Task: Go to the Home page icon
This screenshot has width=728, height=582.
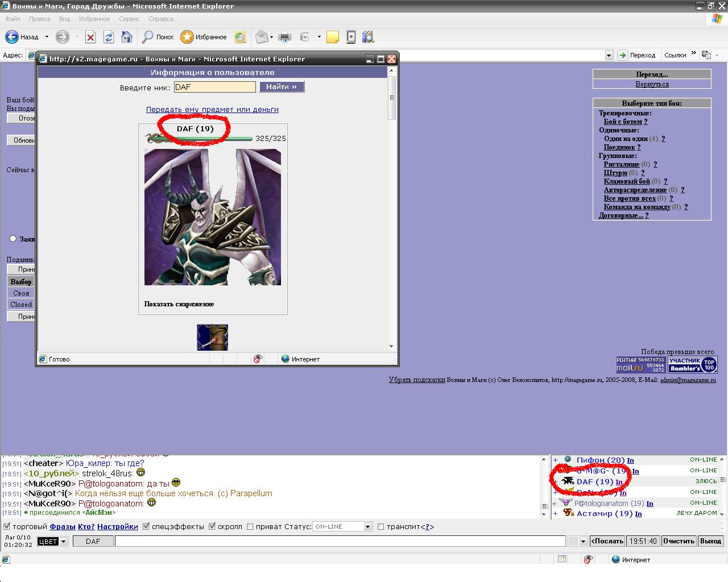Action: coord(127,37)
